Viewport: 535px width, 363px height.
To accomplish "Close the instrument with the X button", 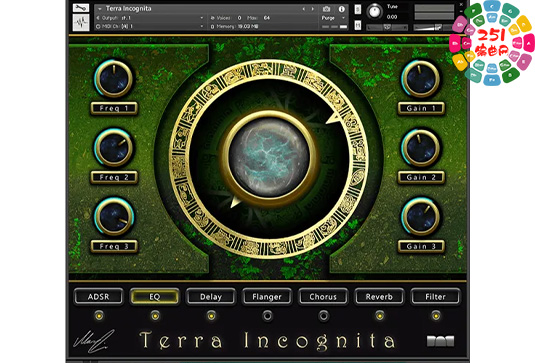I will 461,4.
